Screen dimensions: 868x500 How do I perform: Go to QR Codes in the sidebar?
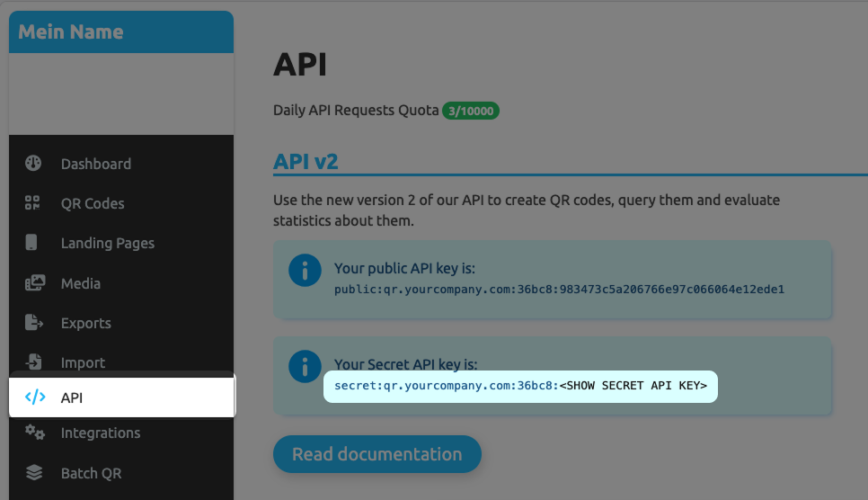pos(121,203)
